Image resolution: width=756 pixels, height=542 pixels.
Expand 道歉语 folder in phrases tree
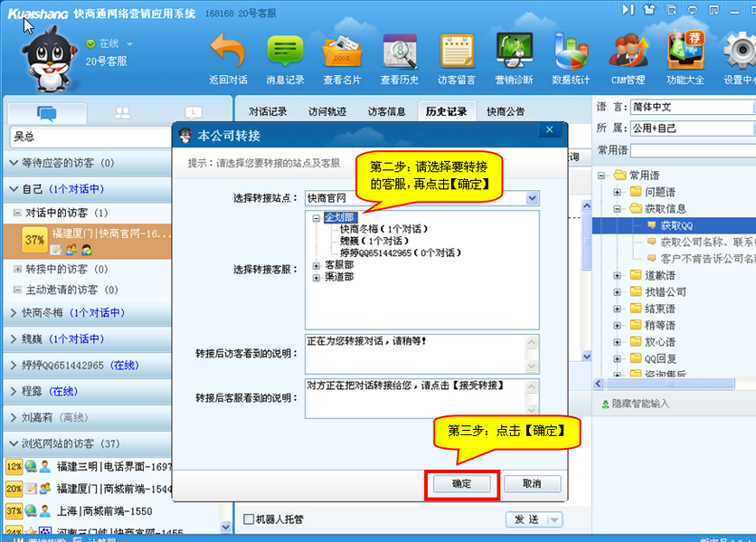(617, 276)
